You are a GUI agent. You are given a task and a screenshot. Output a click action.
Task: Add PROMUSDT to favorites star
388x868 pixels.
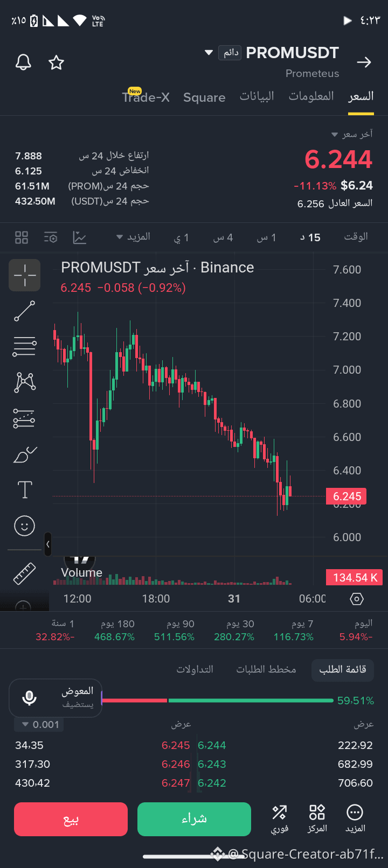click(56, 62)
